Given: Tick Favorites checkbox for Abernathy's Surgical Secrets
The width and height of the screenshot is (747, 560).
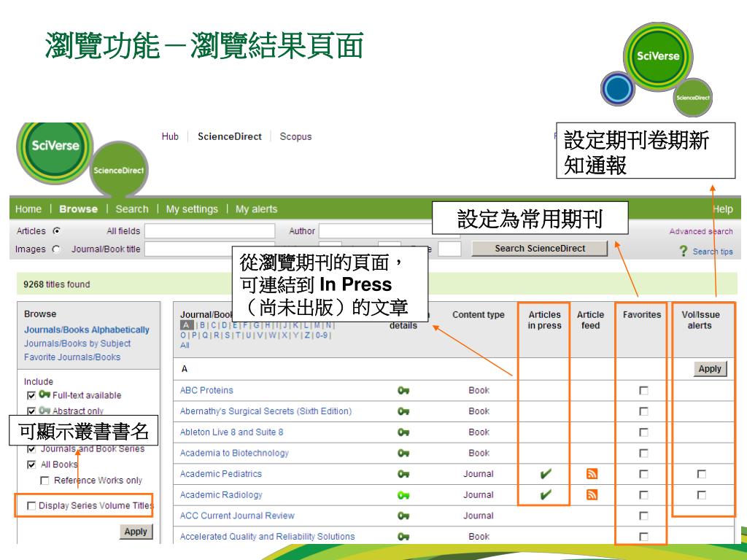Looking at the screenshot, I should (x=643, y=411).
